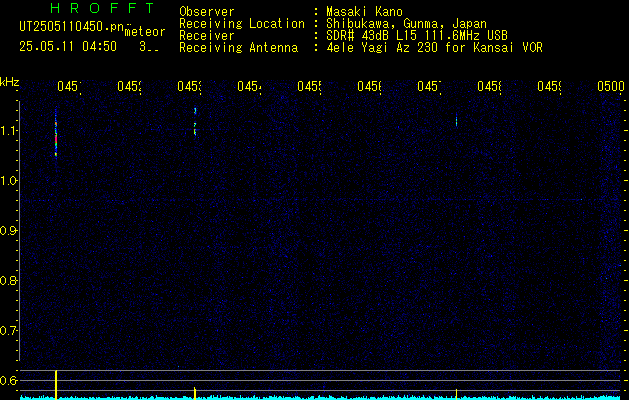Click the 0.7 frequency axis label

8,331
